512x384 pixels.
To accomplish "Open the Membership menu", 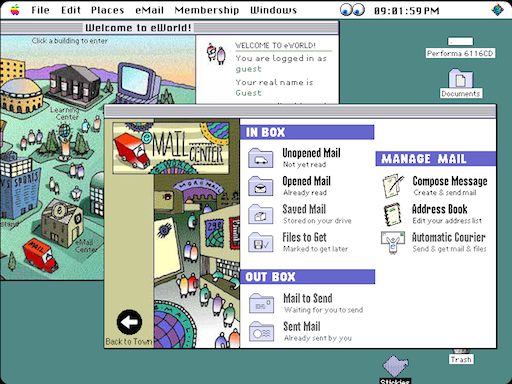I will [207, 10].
